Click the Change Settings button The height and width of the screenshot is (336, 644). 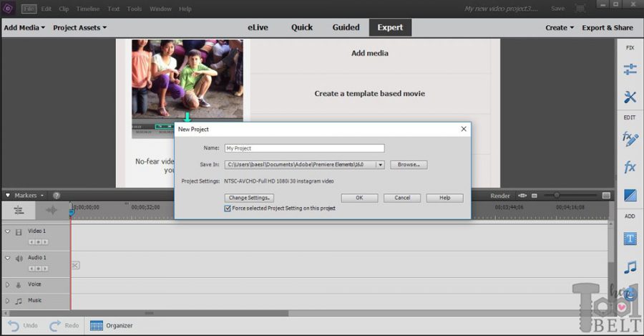point(249,198)
